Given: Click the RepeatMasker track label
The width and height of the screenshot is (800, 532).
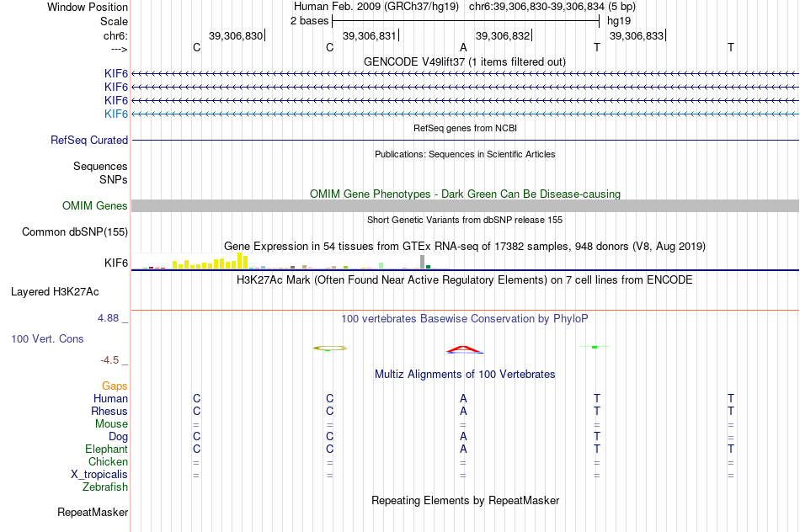Looking at the screenshot, I should [x=93, y=512].
